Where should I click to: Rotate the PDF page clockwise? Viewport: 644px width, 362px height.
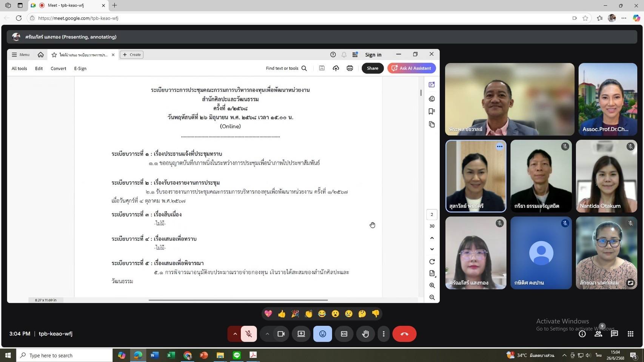pos(432,262)
